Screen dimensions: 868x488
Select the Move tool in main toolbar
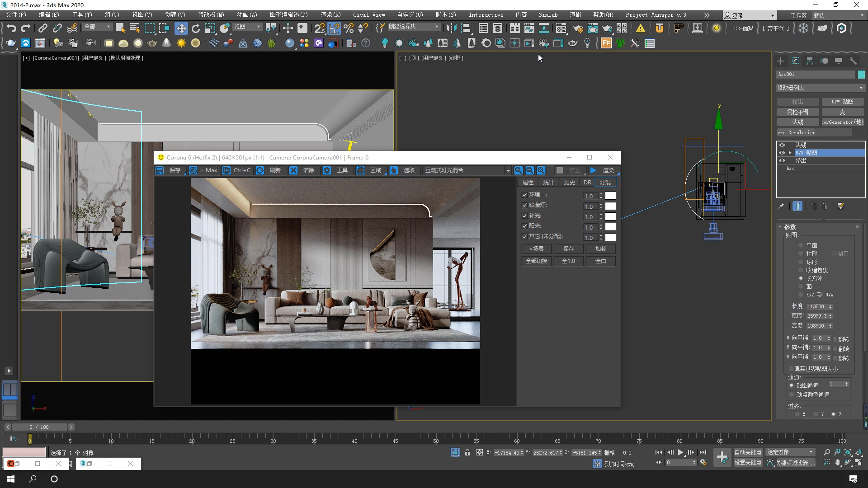coord(181,28)
